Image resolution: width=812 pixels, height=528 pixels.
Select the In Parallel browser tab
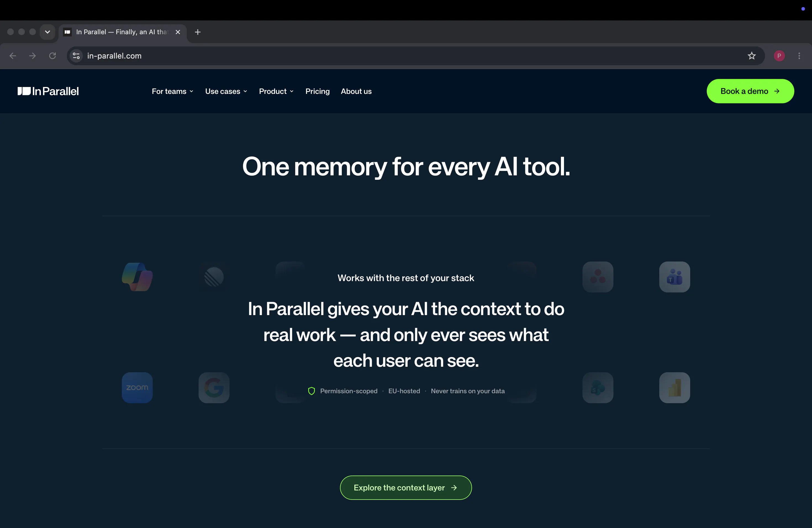pyautogui.click(x=122, y=32)
